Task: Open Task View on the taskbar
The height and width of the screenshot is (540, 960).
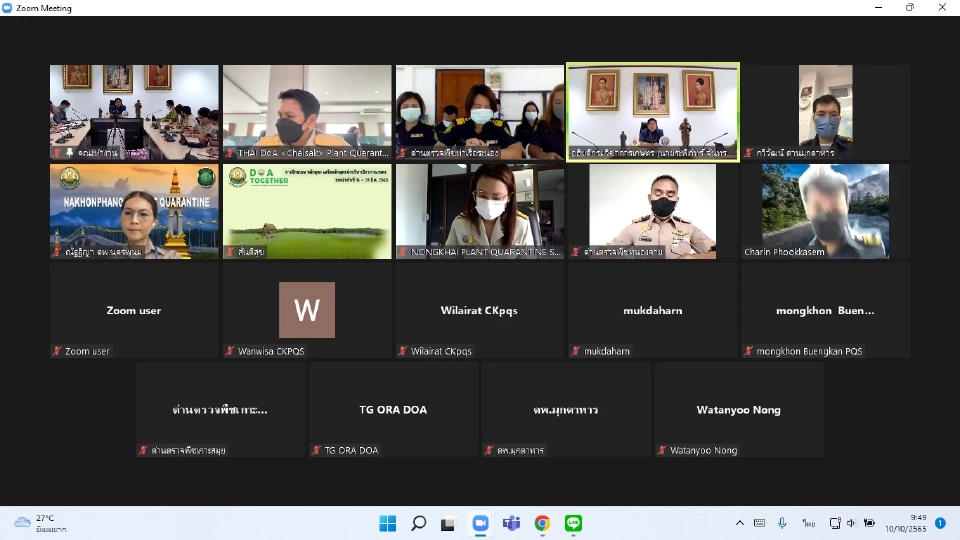Action: [449, 523]
